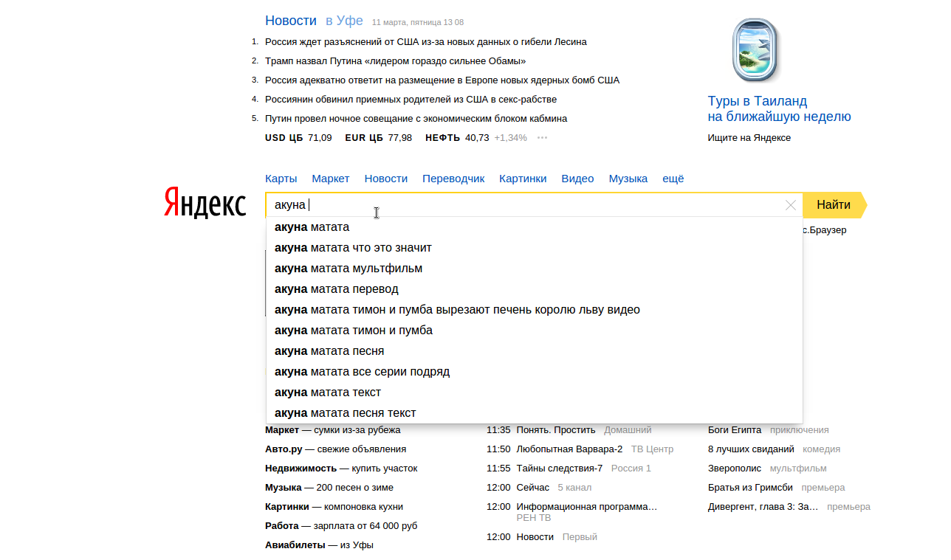Select suggestion 'акуна матата что это значит'
Screen dimensions: 951x560
click(535, 248)
